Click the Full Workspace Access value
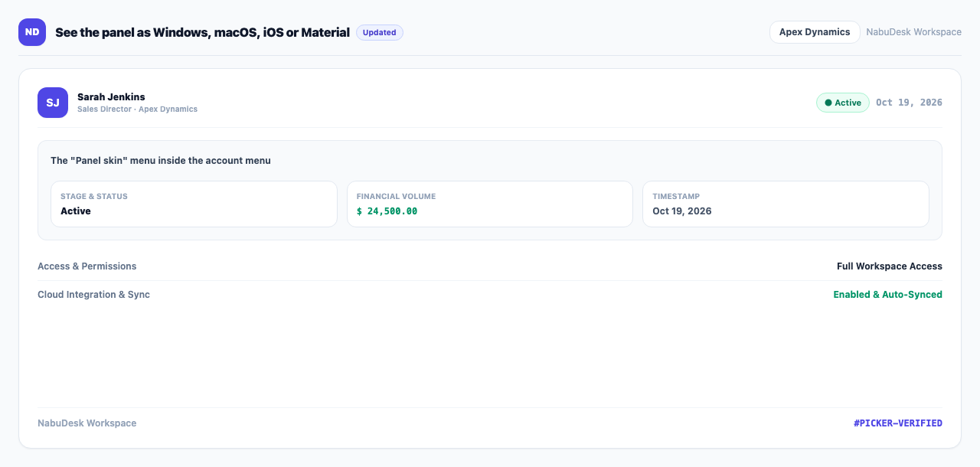Viewport: 980px width, 467px height. (x=890, y=266)
